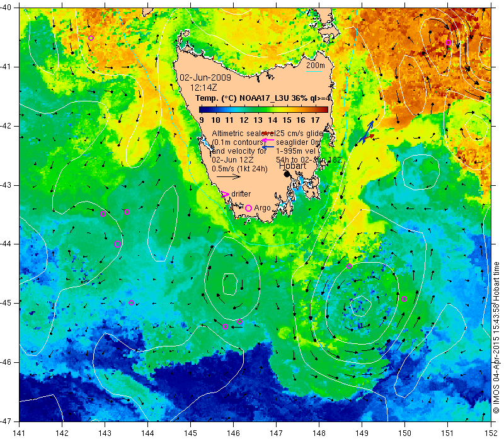Select Argo float marker near 151E, 40.6S
This screenshot has width=504, height=441.
[x=448, y=42]
